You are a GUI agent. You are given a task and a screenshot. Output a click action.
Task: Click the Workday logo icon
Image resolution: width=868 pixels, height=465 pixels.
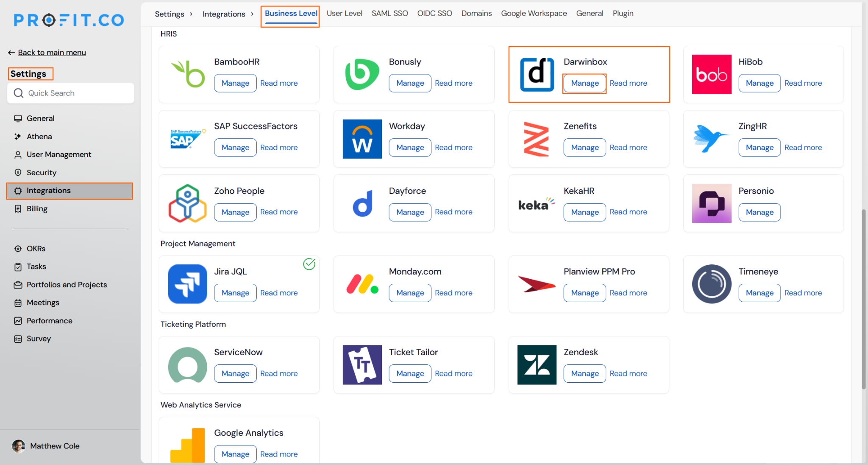[x=362, y=139]
